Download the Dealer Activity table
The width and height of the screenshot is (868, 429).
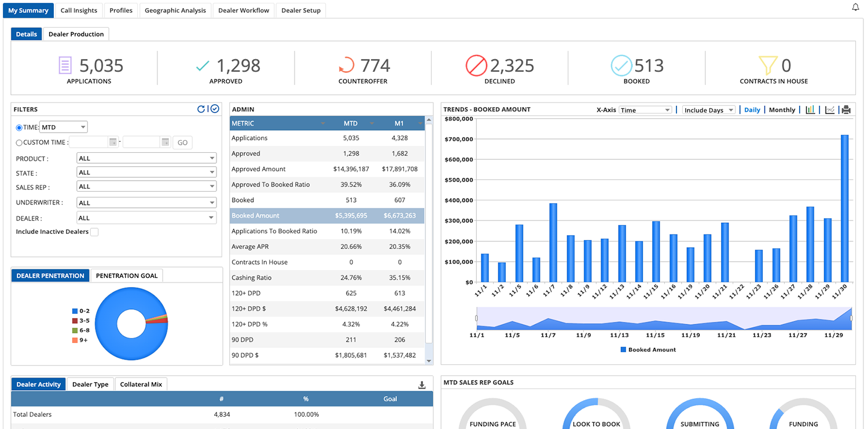click(422, 385)
